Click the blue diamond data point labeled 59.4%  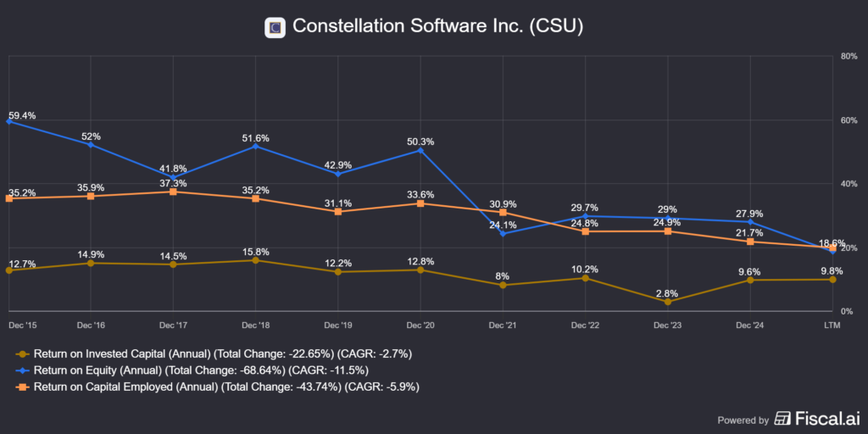pos(8,121)
